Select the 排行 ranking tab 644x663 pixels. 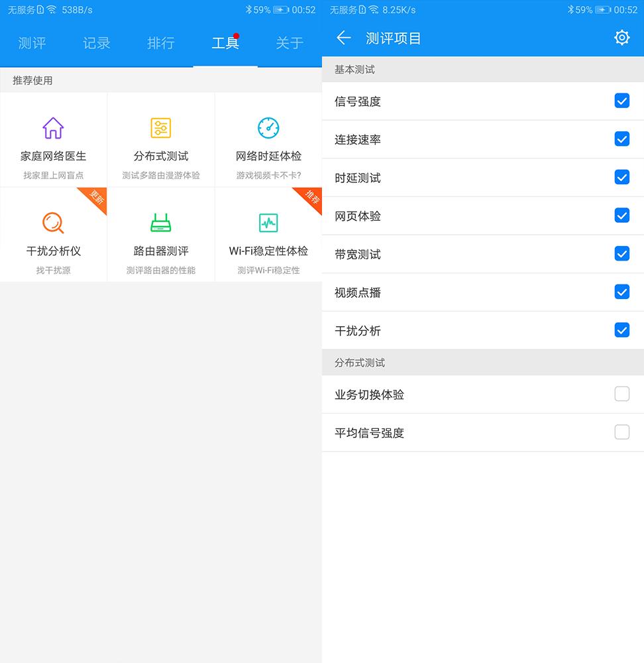pos(160,42)
